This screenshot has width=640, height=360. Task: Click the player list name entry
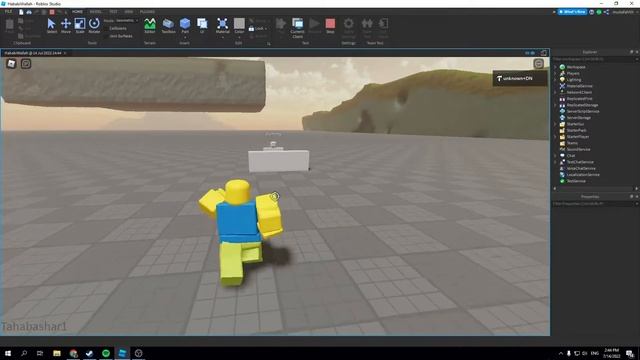[520, 78]
